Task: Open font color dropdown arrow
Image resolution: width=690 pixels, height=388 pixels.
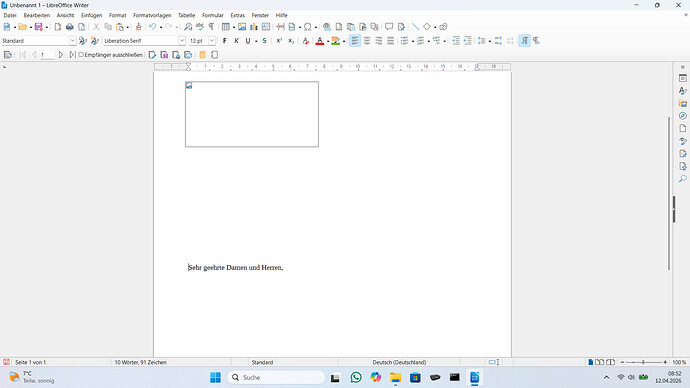Action: [328, 41]
